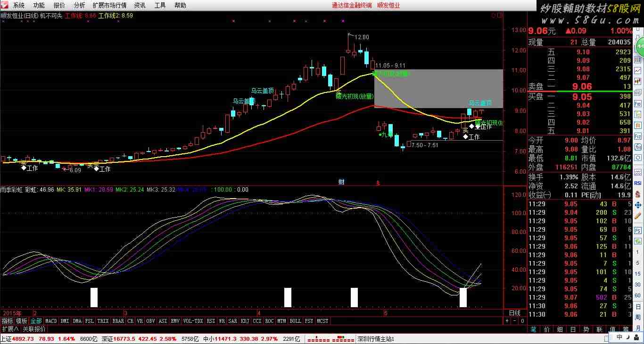
Task: Open the 系统 menu
Action: point(19,5)
